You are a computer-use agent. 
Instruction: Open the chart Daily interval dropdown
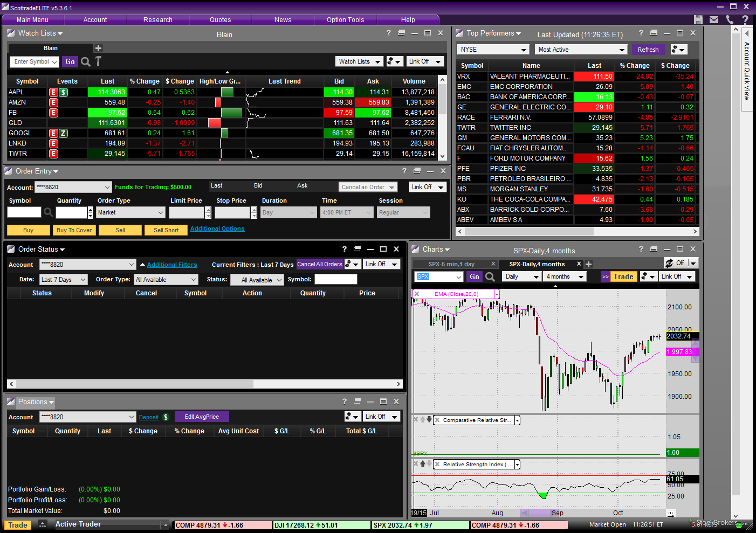pyautogui.click(x=521, y=276)
